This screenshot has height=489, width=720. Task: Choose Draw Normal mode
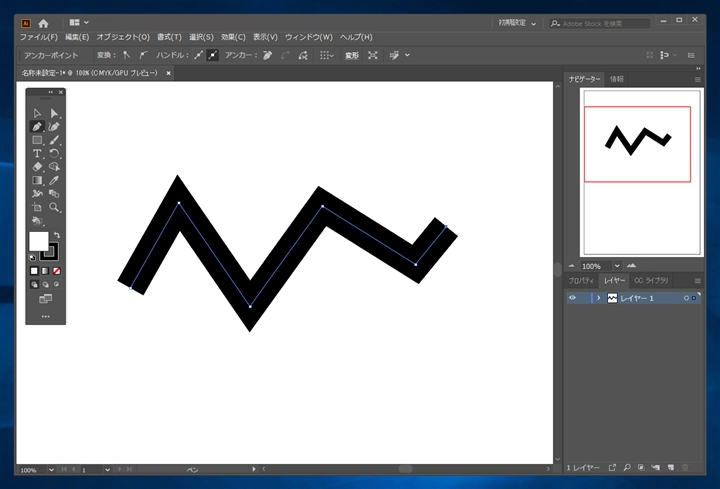34,285
